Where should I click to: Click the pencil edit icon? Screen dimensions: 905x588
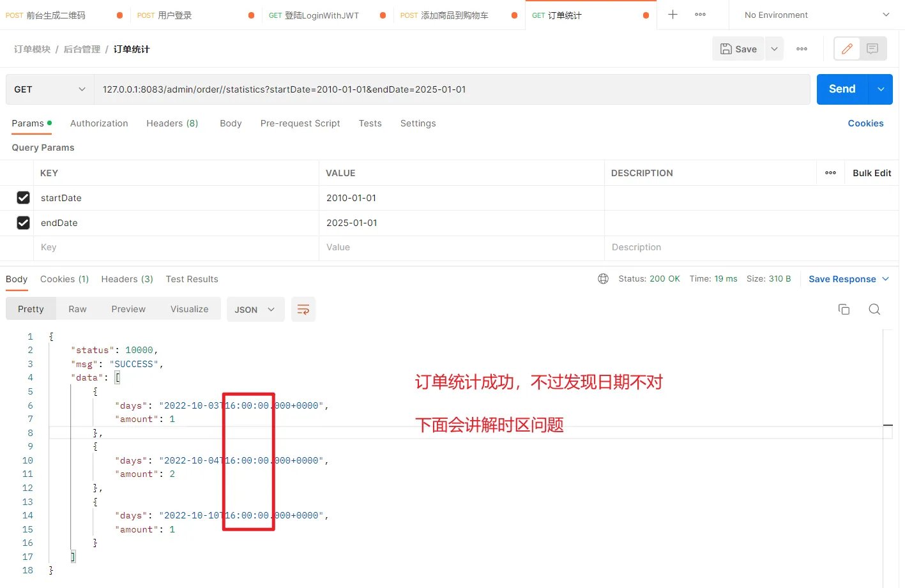(847, 49)
